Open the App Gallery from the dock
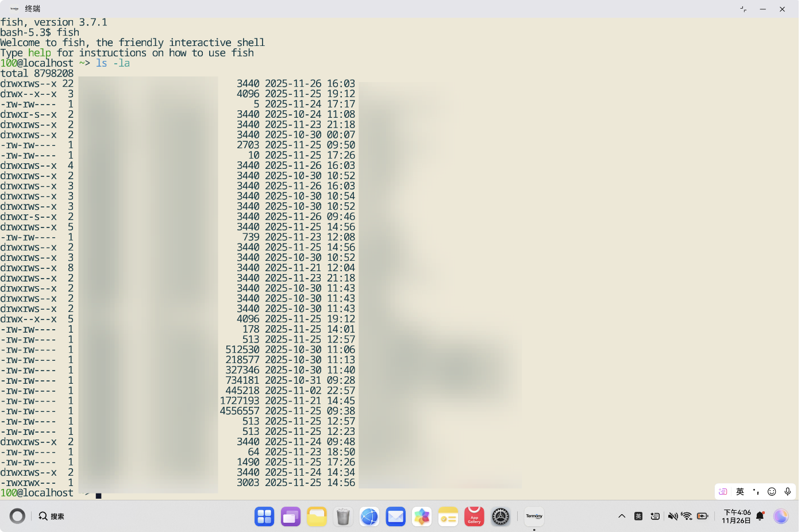The height and width of the screenshot is (532, 801). 474,516
